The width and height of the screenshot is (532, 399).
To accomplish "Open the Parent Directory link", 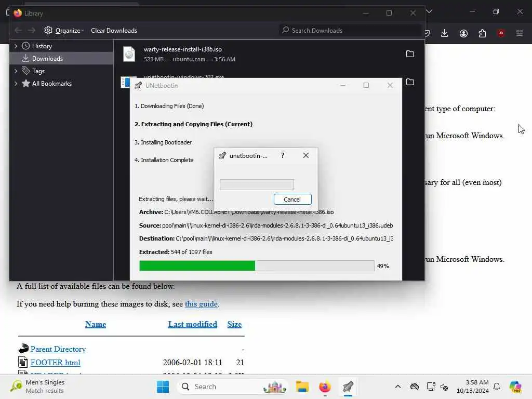I will [x=58, y=349].
